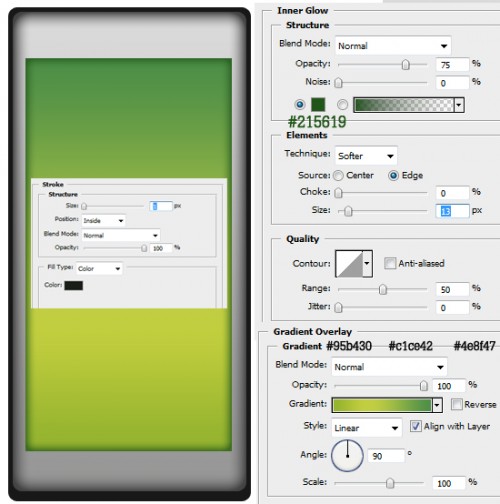Toggle the Reverse gradient checkbox

click(456, 404)
